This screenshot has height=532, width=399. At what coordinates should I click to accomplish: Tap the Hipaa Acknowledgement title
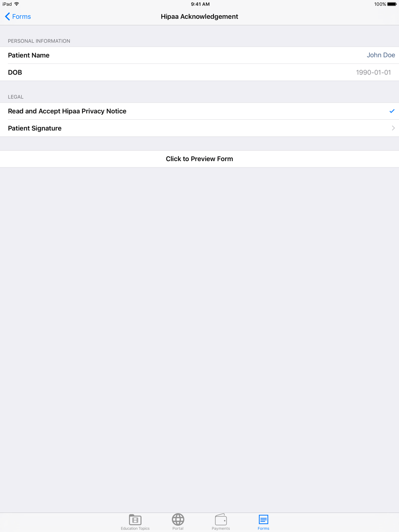point(199,16)
